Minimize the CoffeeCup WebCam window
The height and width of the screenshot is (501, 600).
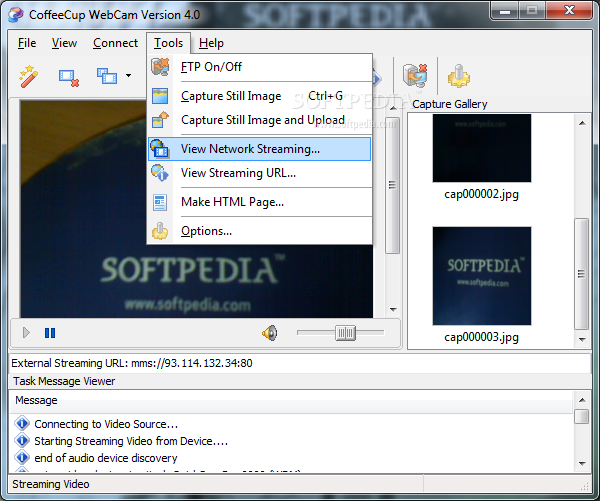(x=505, y=11)
